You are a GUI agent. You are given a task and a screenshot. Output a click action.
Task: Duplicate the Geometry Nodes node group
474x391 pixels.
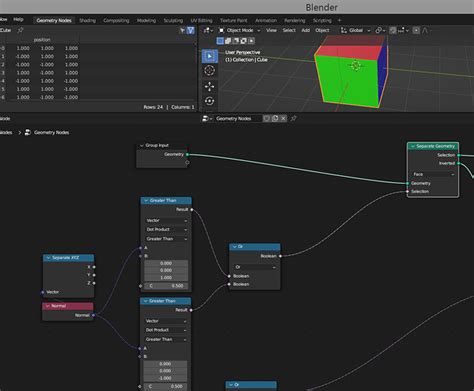point(275,118)
